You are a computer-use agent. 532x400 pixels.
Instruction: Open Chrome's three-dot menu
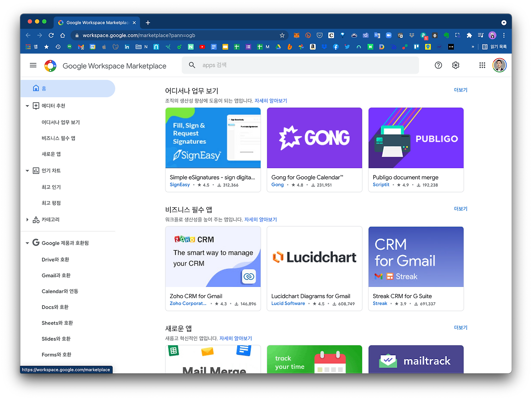tap(504, 35)
